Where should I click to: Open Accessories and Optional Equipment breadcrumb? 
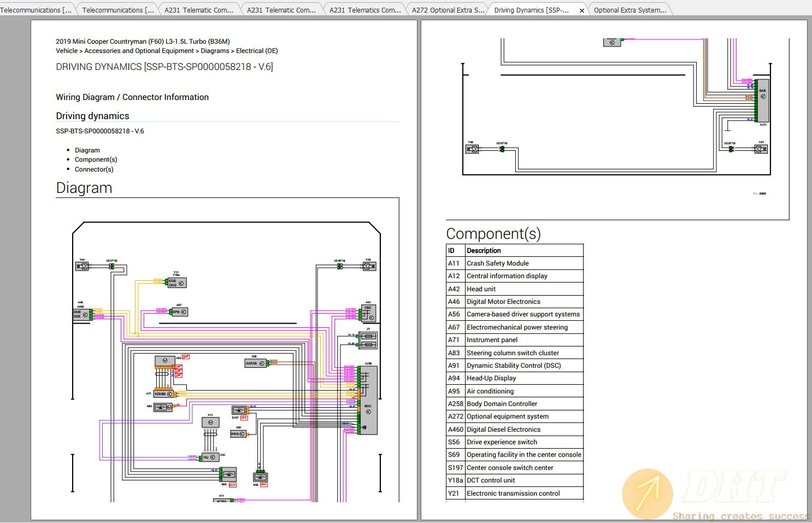139,51
